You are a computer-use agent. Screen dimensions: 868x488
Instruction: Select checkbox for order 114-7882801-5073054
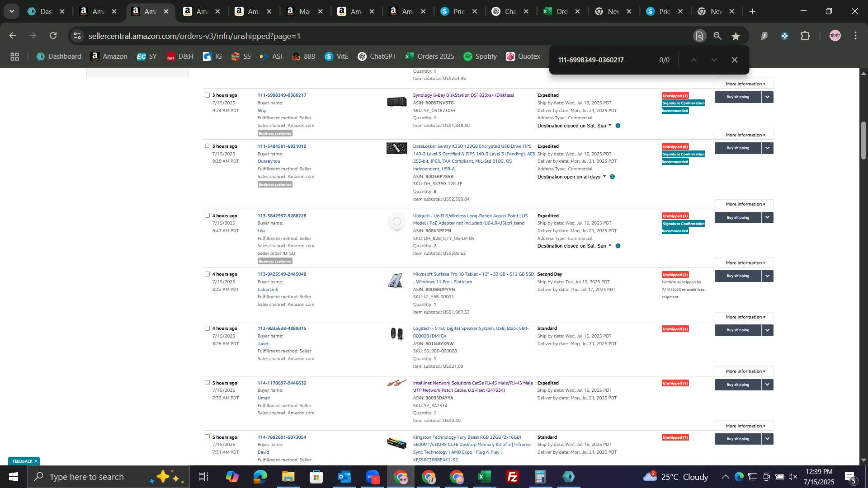click(x=207, y=436)
